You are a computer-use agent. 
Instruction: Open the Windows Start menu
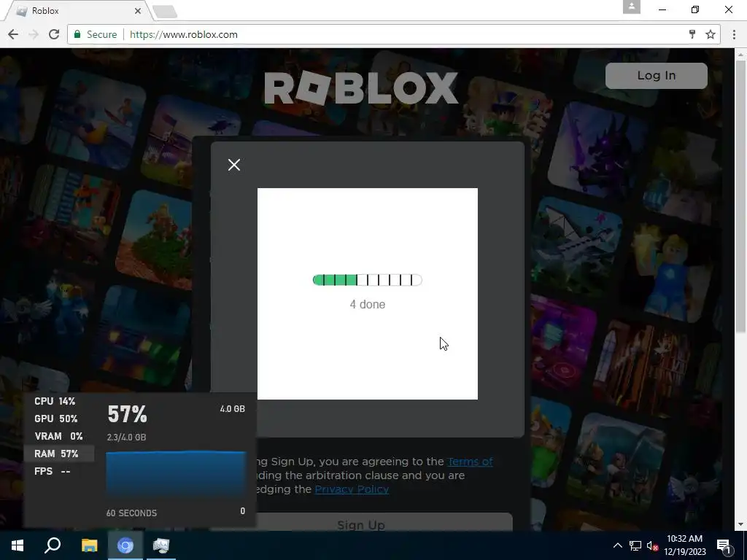coord(18,545)
